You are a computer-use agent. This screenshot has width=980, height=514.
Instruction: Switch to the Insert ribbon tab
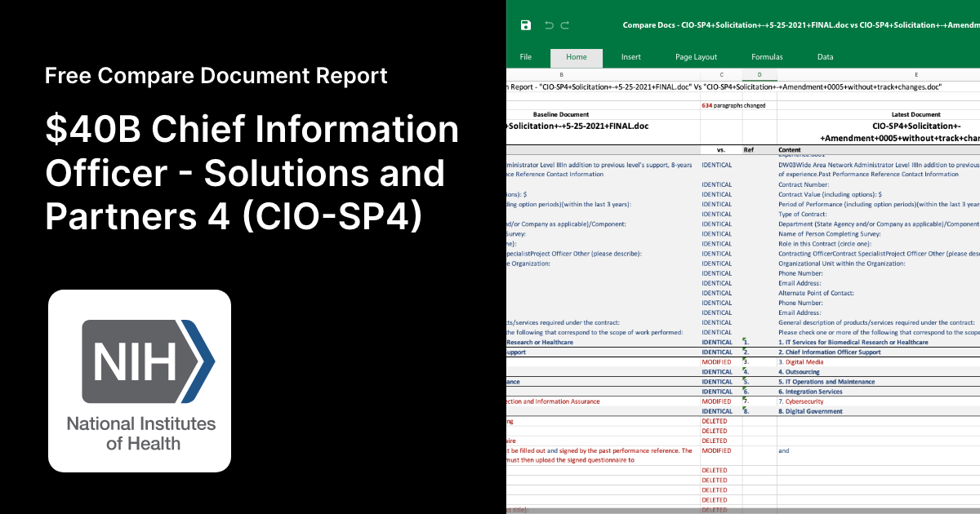[631, 57]
